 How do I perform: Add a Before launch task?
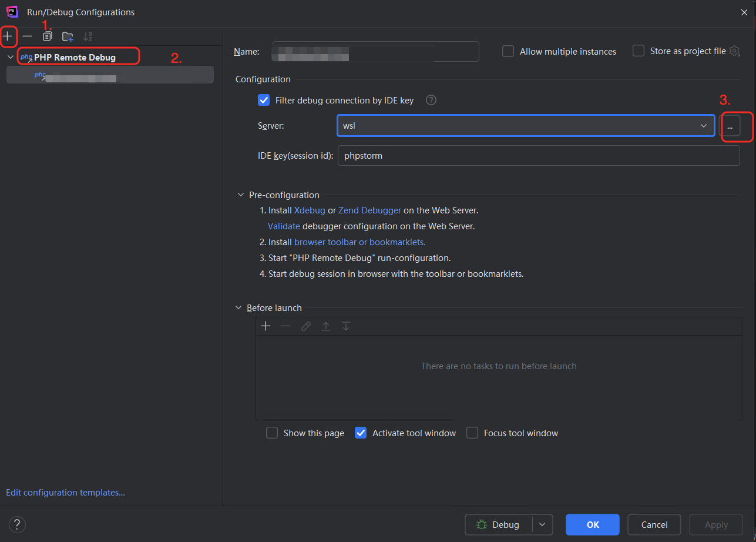[x=266, y=326]
